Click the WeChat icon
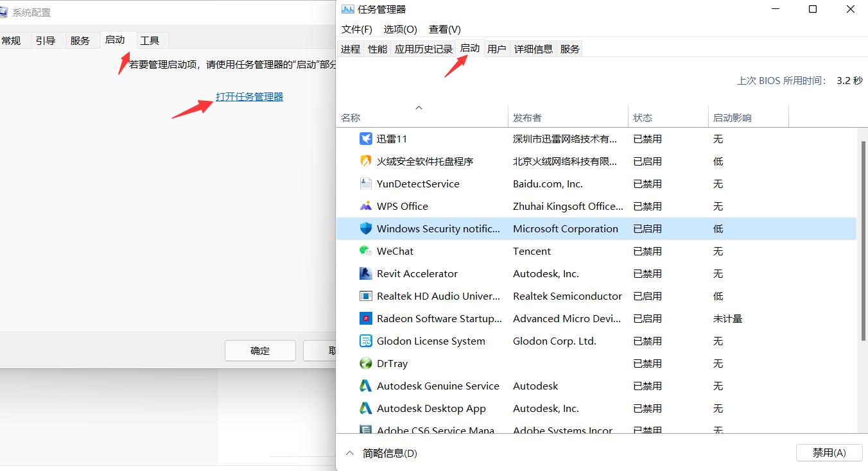Screen dimensions: 868x471 pyautogui.click(x=366, y=251)
